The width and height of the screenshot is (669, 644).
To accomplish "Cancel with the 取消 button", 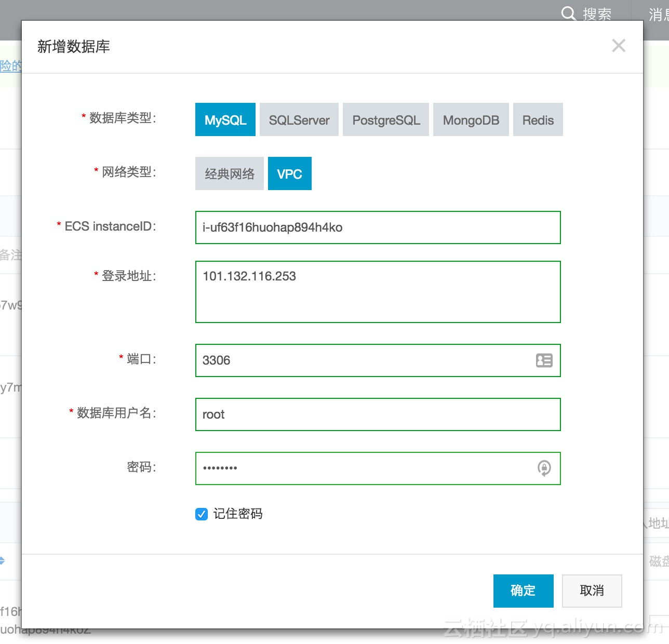I will pyautogui.click(x=592, y=591).
